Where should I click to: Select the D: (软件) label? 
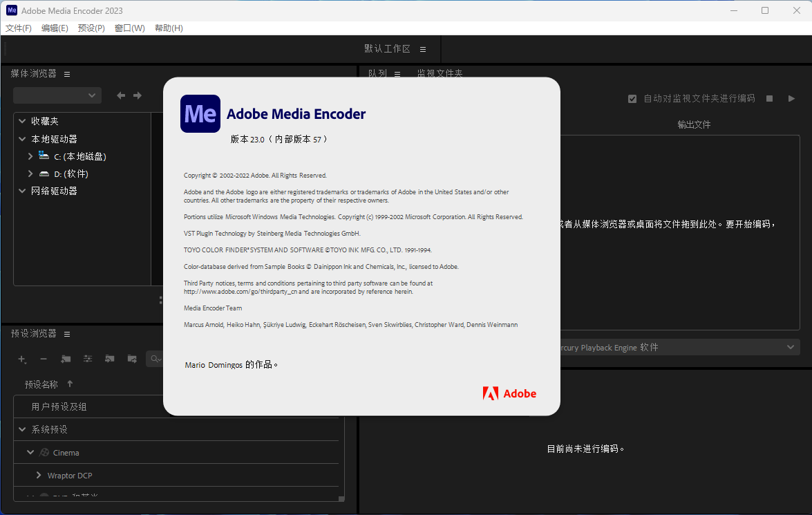pos(71,174)
